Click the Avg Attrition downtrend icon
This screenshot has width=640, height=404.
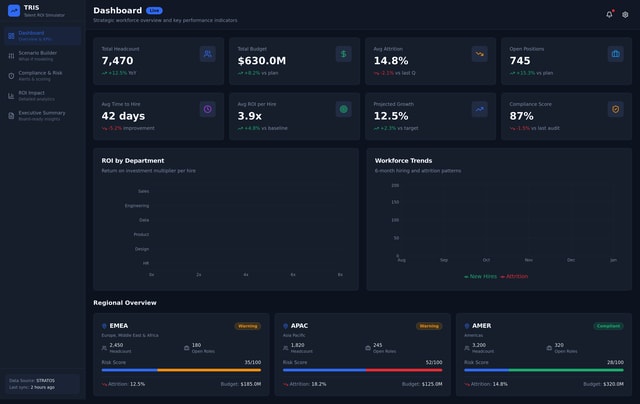pyautogui.click(x=479, y=54)
